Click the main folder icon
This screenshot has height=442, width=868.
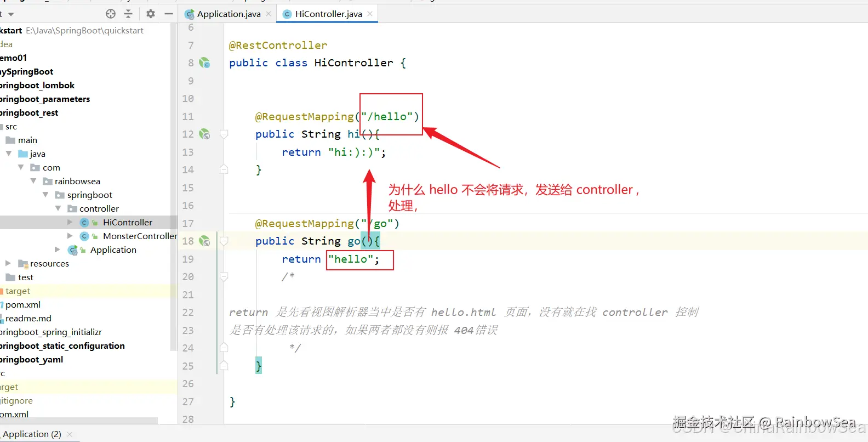point(10,140)
